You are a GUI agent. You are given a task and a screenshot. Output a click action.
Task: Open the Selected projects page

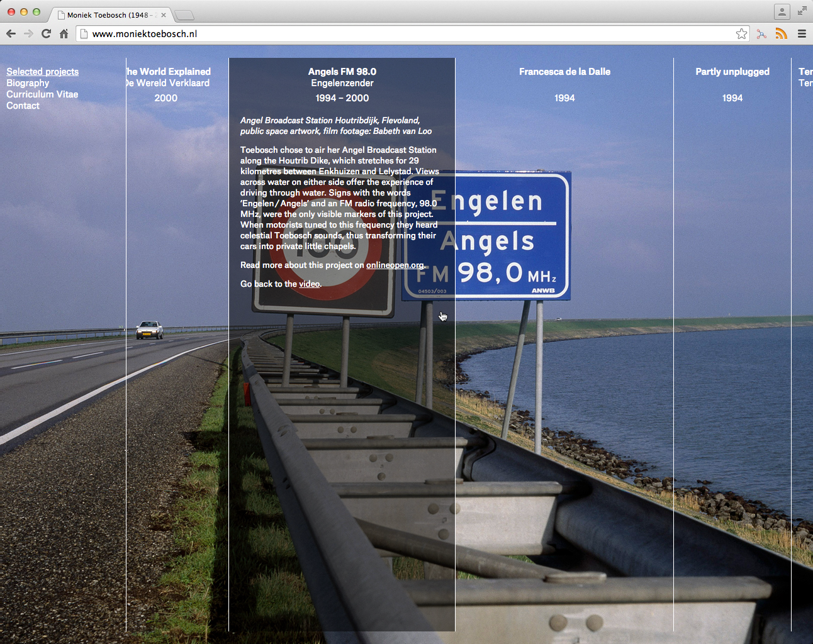coord(42,72)
